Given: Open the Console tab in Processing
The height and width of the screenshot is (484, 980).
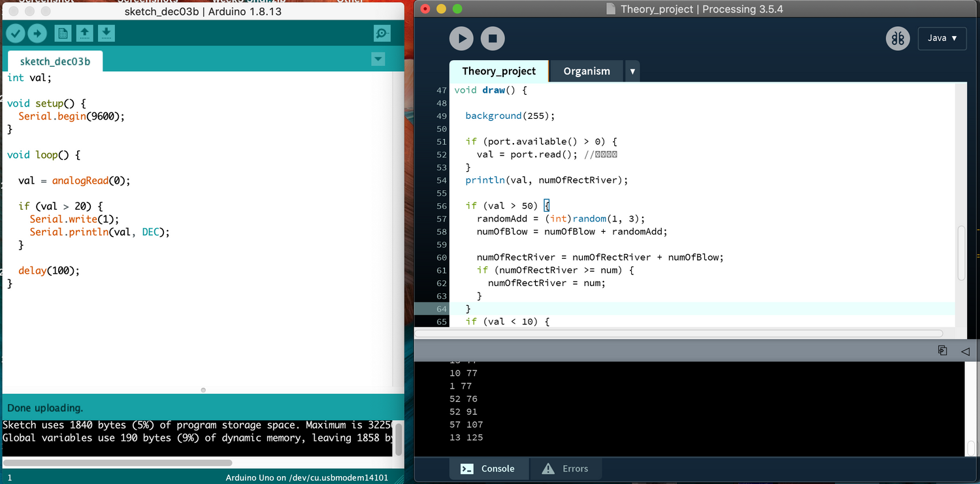Looking at the screenshot, I should coord(488,468).
